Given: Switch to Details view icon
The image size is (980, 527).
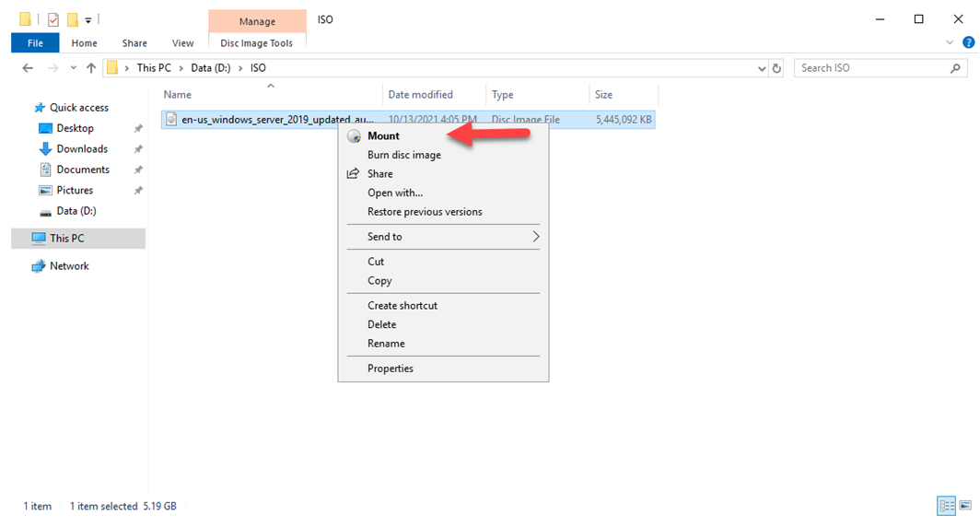Looking at the screenshot, I should (946, 506).
